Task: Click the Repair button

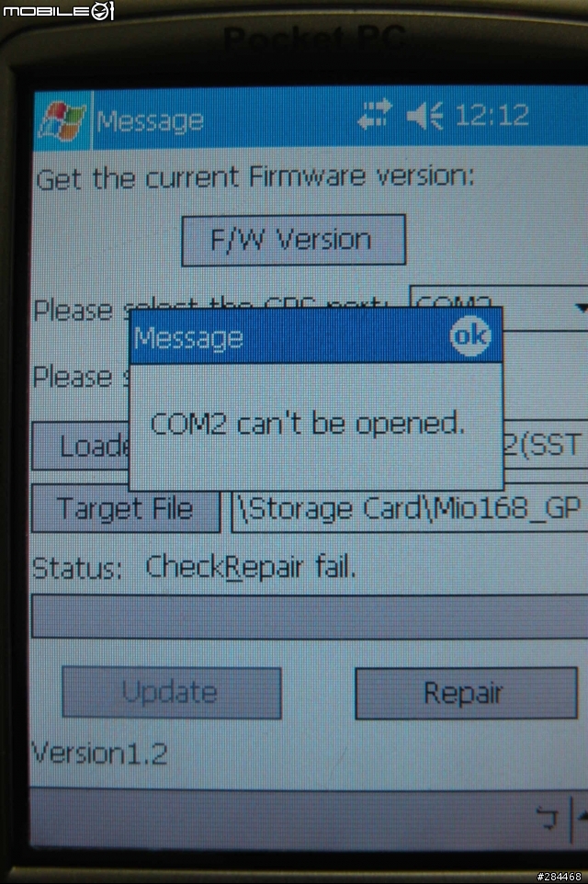Action: (x=466, y=694)
